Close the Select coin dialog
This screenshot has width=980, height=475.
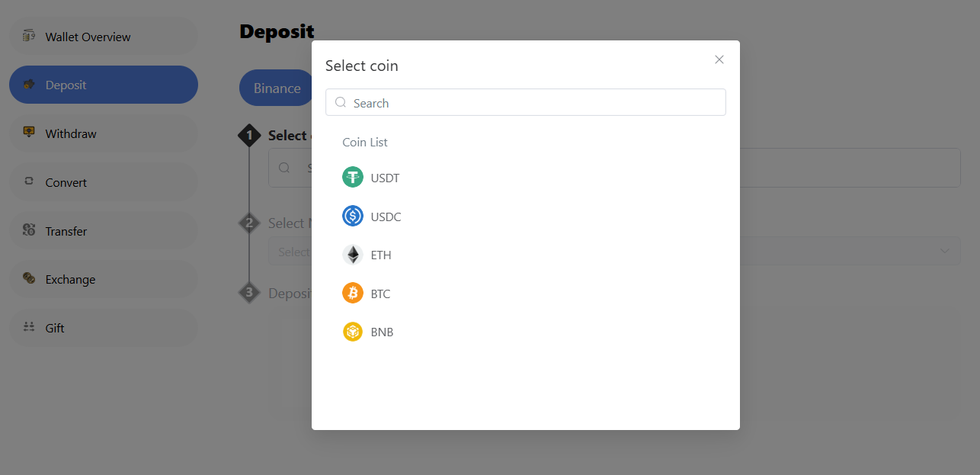click(719, 59)
